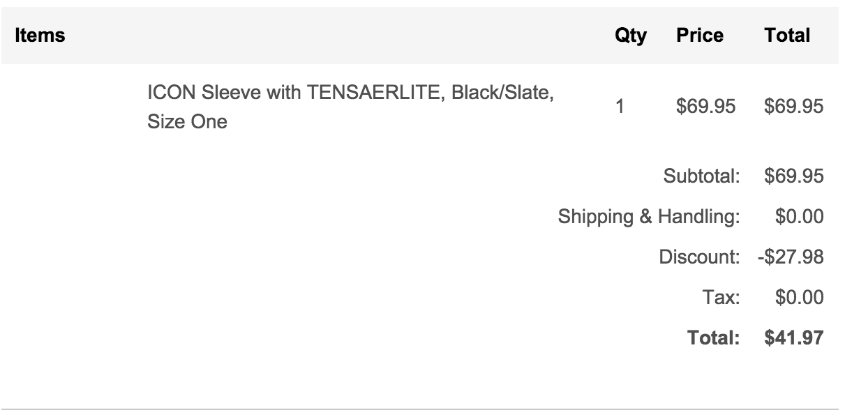Click the grand total $41.97
This screenshot has width=868, height=410.
pos(794,339)
